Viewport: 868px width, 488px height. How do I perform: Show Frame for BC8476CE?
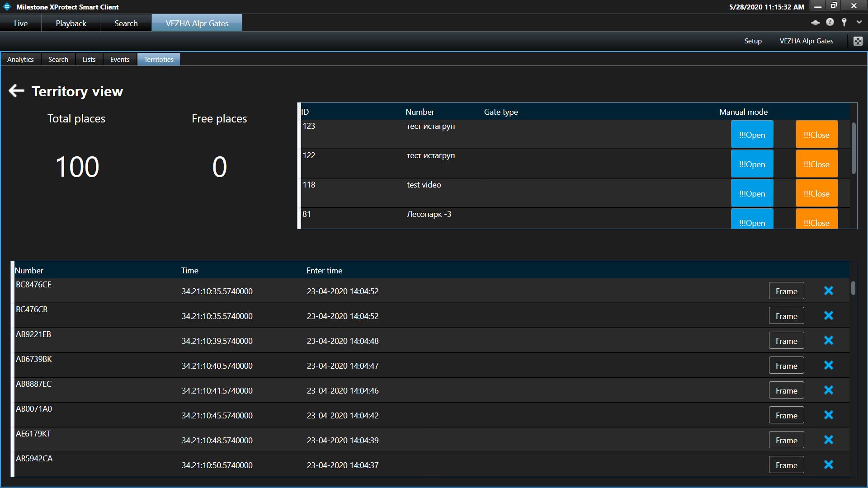pos(786,291)
